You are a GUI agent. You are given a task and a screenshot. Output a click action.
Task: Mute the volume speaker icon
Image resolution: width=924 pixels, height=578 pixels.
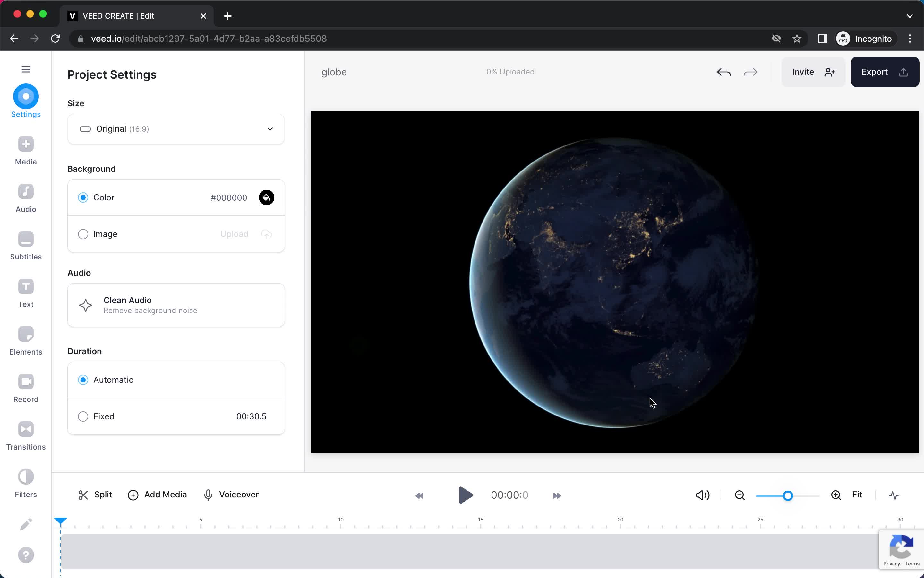click(x=702, y=495)
